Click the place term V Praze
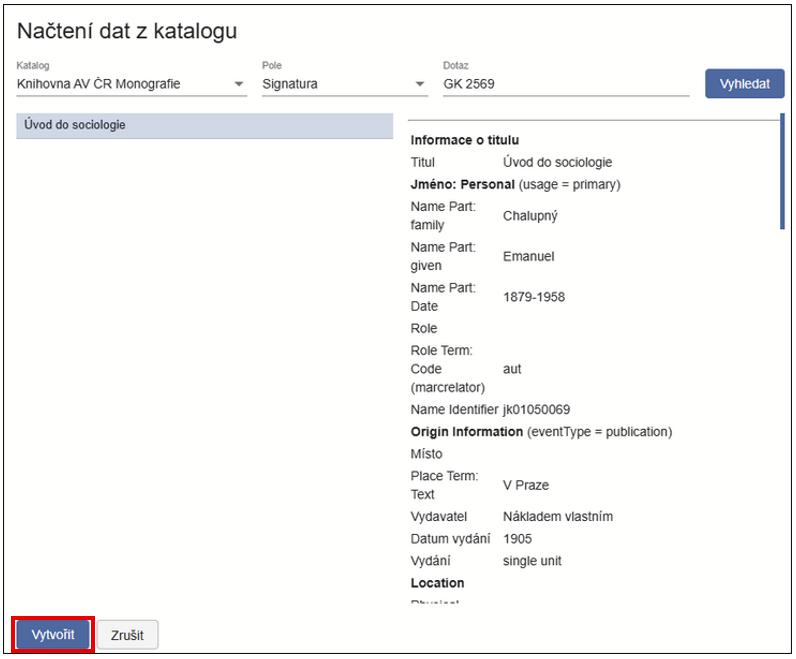The height and width of the screenshot is (659, 796). [526, 485]
